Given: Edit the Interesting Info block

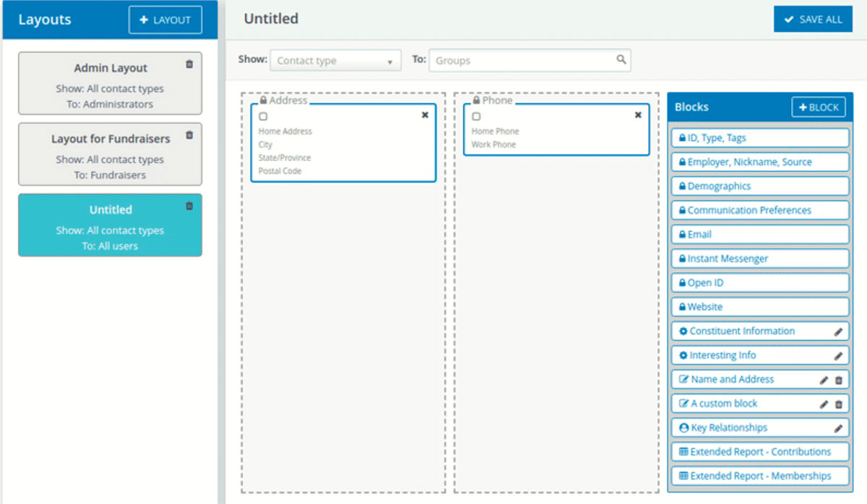Looking at the screenshot, I should pyautogui.click(x=838, y=355).
